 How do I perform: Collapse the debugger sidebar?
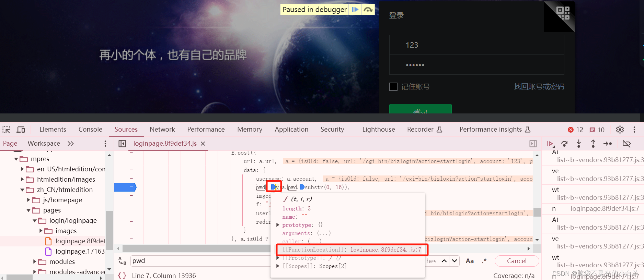pyautogui.click(x=533, y=144)
